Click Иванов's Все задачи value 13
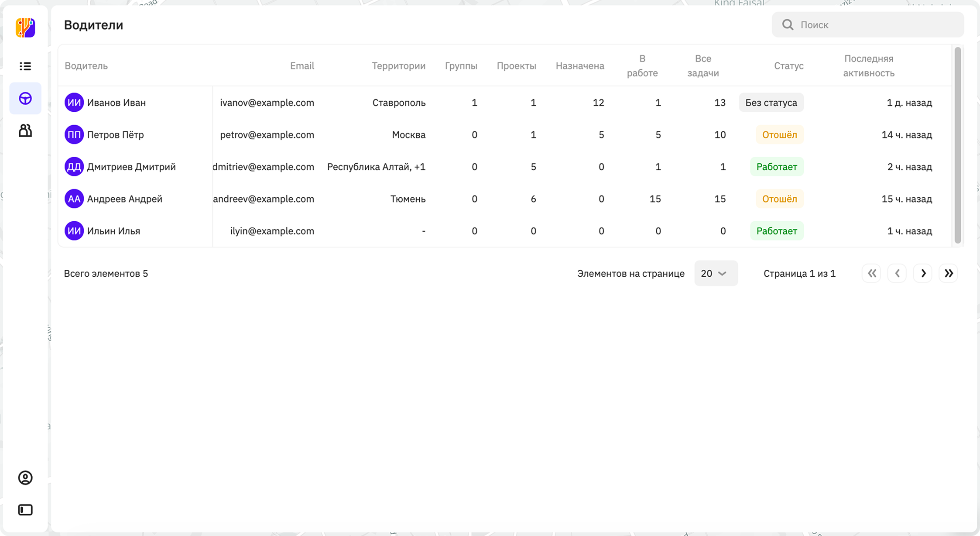Image resolution: width=980 pixels, height=536 pixels. (x=720, y=103)
